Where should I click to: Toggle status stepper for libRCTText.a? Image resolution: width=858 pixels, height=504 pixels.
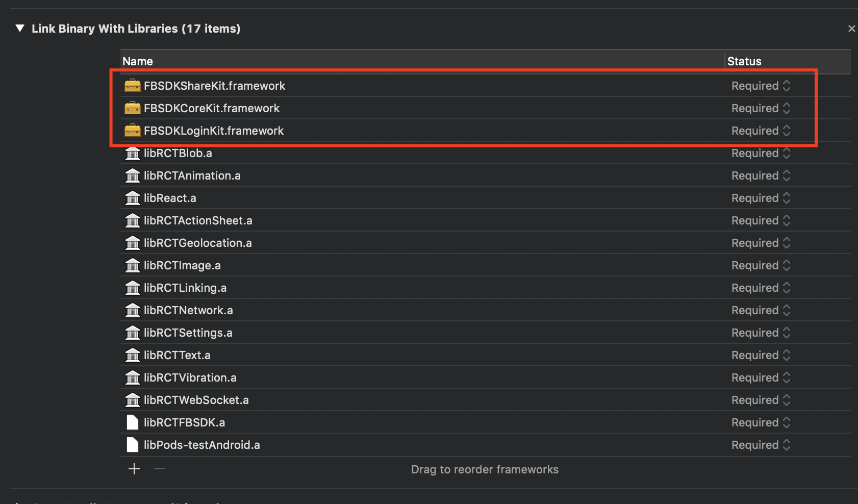coord(786,355)
